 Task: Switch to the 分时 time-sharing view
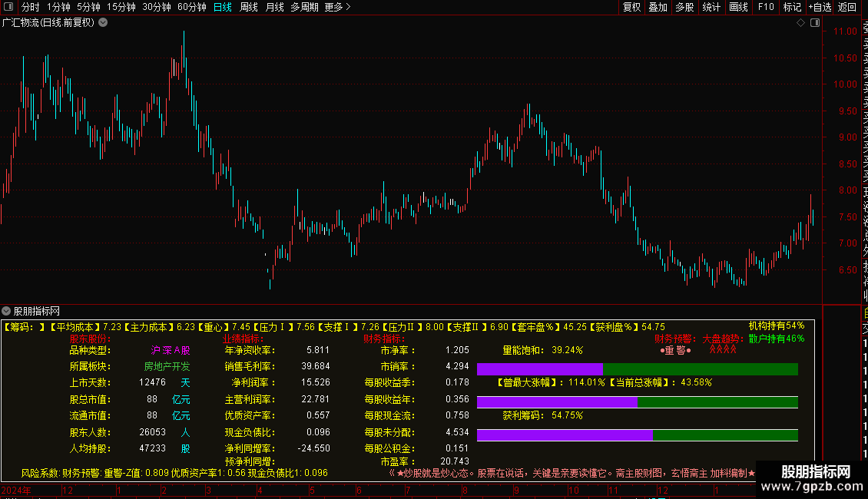31,7
